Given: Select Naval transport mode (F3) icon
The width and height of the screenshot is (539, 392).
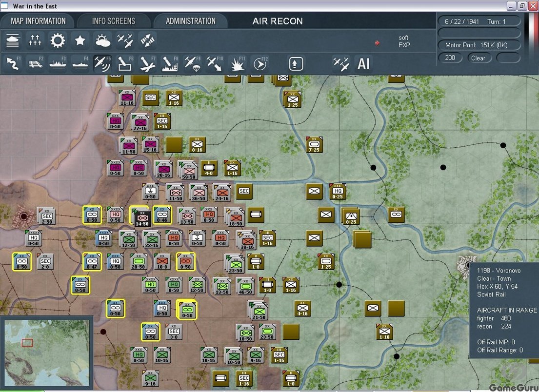Looking at the screenshot, I should [58, 64].
